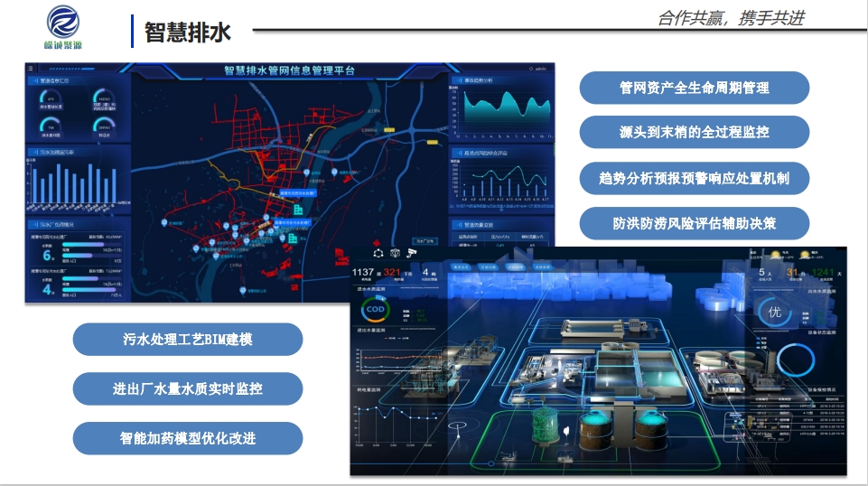Click the circular arrows rotate icon above the plant view

click(378, 253)
